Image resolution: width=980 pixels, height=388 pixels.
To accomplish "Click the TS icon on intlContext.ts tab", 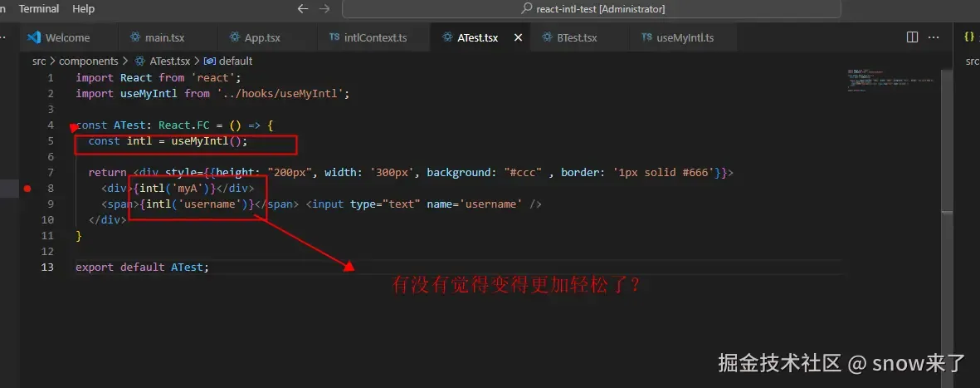I will [x=334, y=37].
